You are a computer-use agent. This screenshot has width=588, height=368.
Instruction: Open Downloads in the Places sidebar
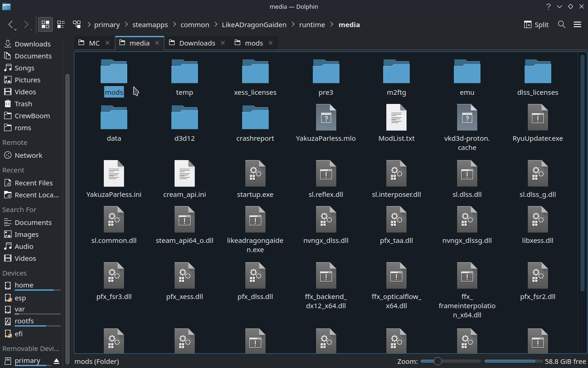32,44
